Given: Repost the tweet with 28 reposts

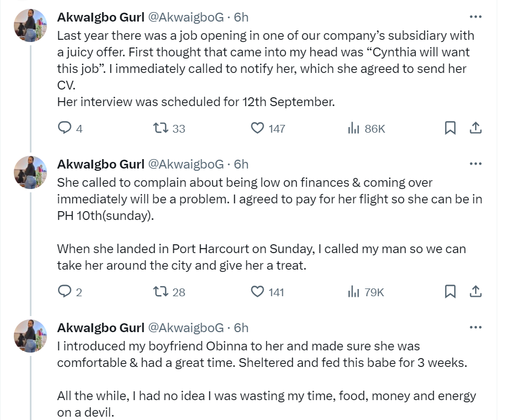Looking at the screenshot, I should [x=160, y=292].
